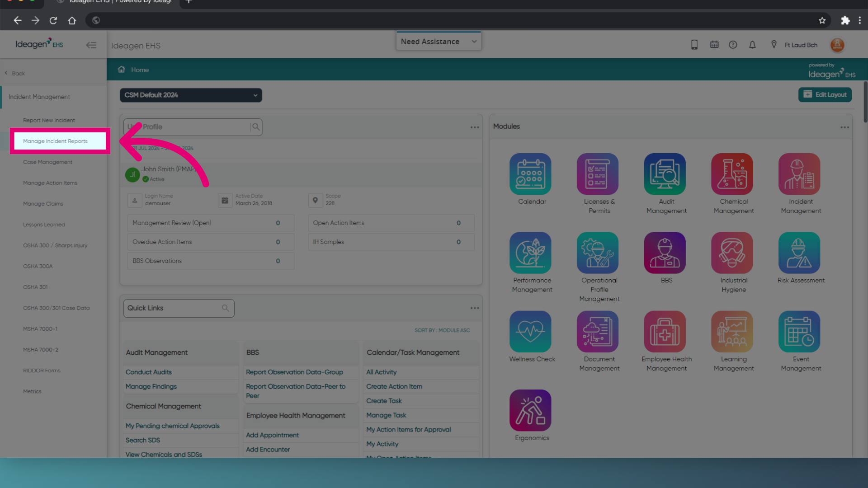Change the SORT BY MODULE ASC order
The height and width of the screenshot is (488, 868).
(442, 330)
